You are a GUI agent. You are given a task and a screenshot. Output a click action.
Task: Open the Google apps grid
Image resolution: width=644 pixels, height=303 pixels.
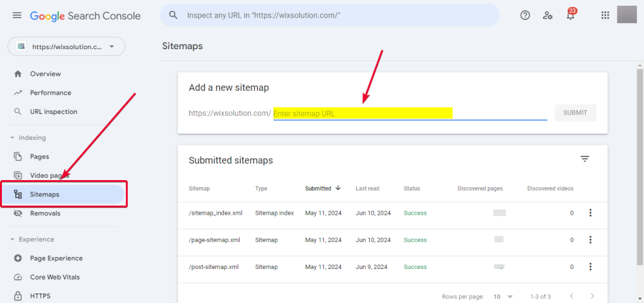(x=605, y=15)
